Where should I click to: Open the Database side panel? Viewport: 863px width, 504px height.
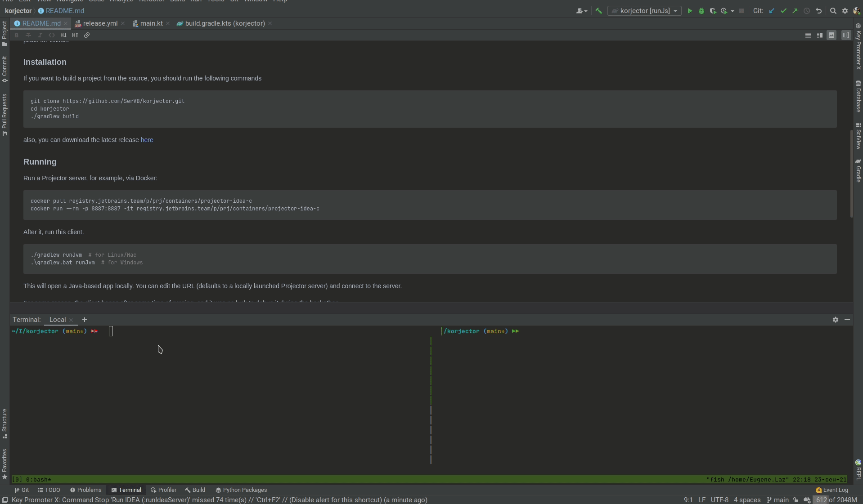pyautogui.click(x=858, y=96)
